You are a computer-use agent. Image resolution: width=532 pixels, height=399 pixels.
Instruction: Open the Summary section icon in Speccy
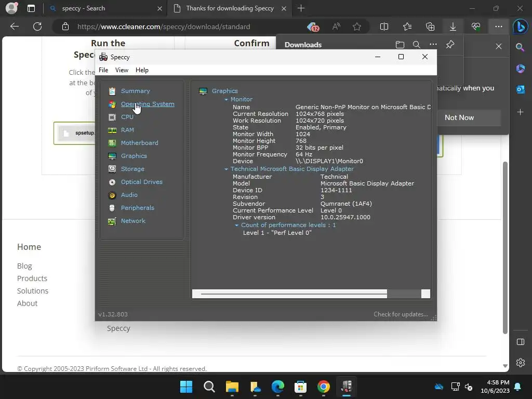(112, 91)
